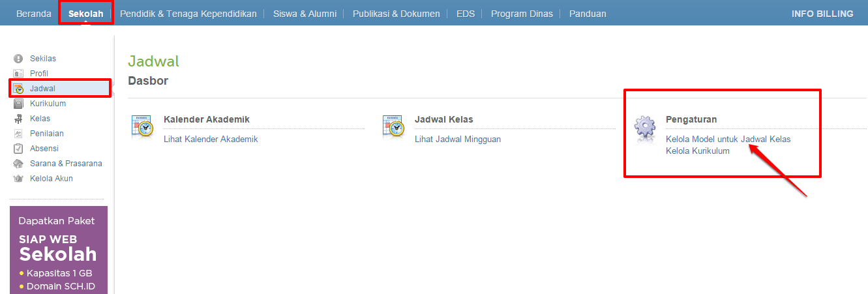868x294 pixels.
Task: Click the Pengaturan heading
Action: [691, 119]
